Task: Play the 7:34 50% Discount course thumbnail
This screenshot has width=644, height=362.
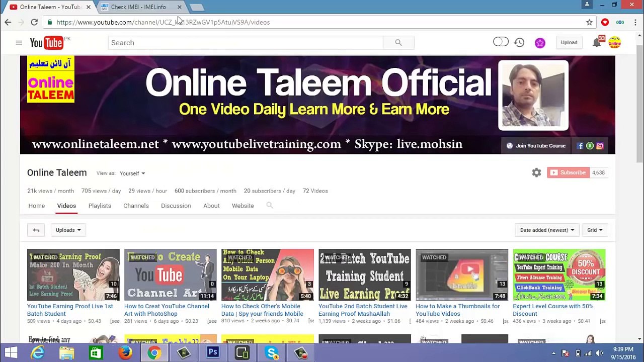Action: (559, 275)
